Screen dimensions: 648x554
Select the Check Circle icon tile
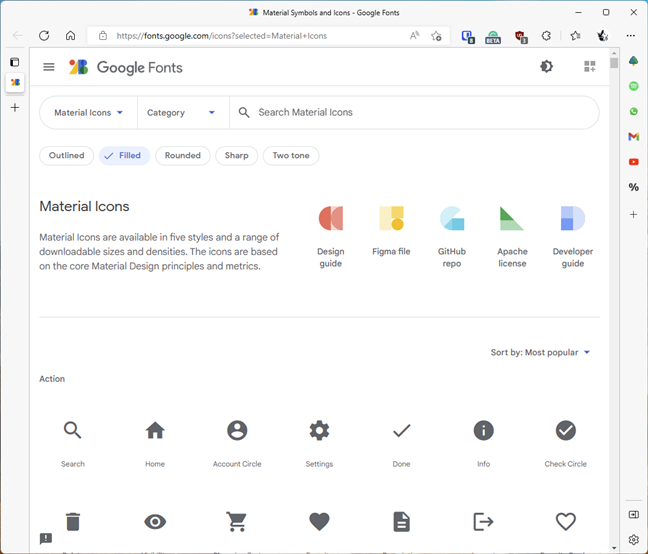pos(566,444)
